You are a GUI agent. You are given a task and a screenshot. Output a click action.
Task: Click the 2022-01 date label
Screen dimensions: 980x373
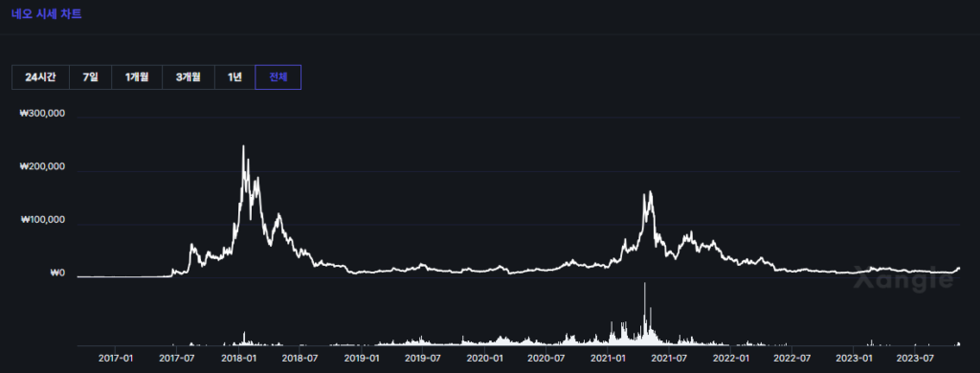[730, 359]
